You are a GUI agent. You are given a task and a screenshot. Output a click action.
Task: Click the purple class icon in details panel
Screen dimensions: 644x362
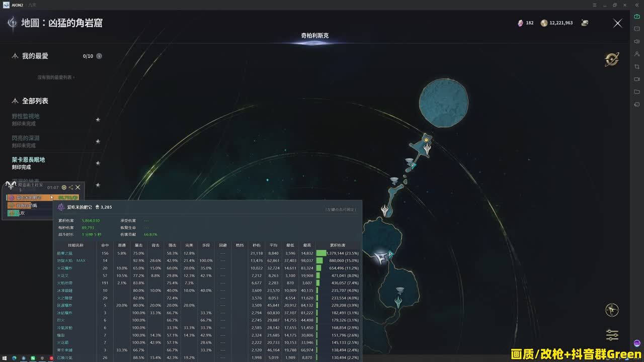pyautogui.click(x=61, y=207)
